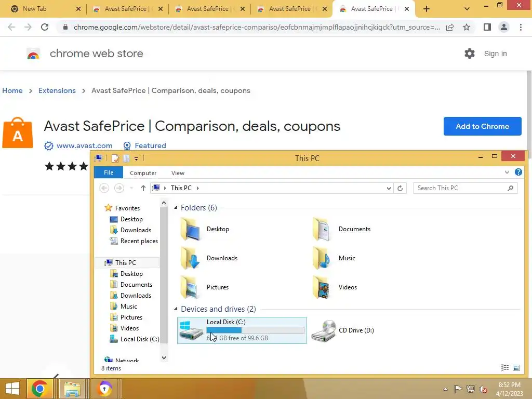Screen dimensions: 532x399
Task: Click Avast SafePrice orange bag icon
Action: [18, 133]
